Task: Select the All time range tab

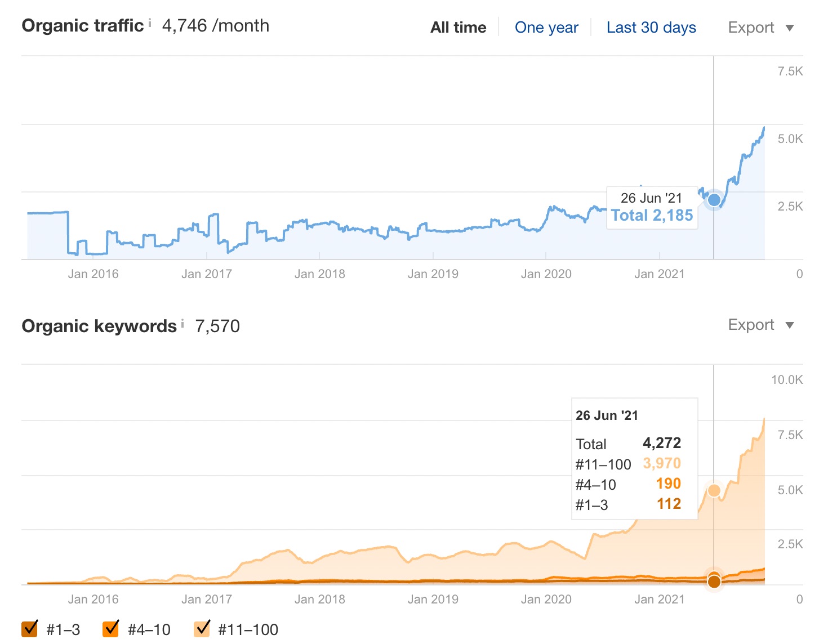Action: (459, 28)
